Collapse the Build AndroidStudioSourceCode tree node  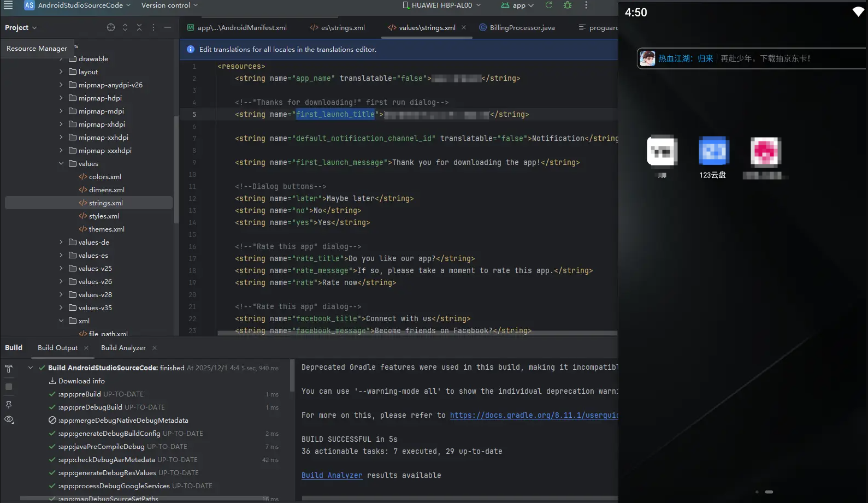tap(31, 368)
